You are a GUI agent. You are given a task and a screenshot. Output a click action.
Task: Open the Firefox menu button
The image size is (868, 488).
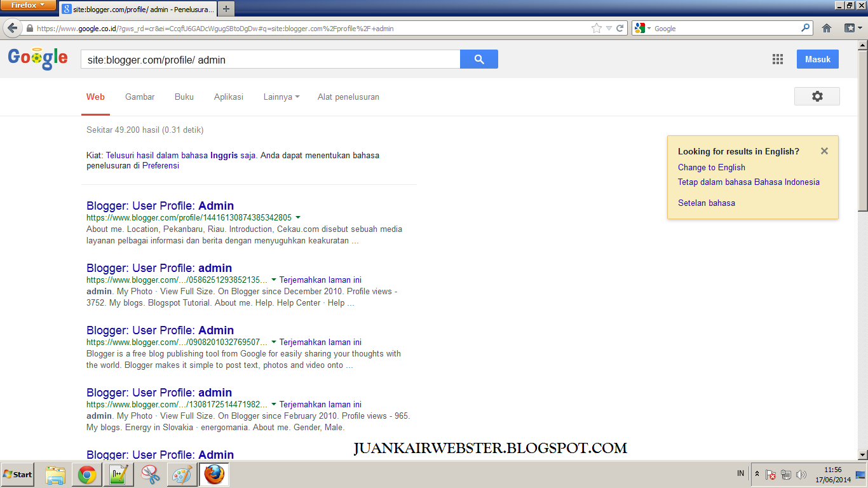click(x=29, y=5)
